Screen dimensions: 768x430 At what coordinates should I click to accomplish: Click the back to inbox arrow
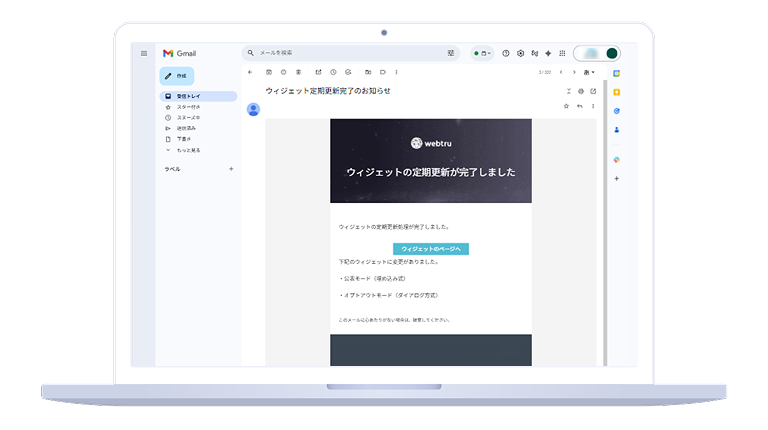point(250,72)
